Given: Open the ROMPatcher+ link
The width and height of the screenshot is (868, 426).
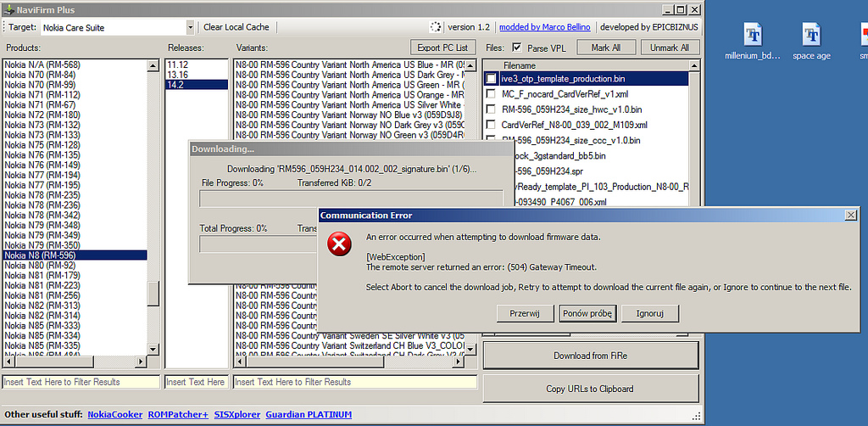Looking at the screenshot, I should tap(178, 414).
